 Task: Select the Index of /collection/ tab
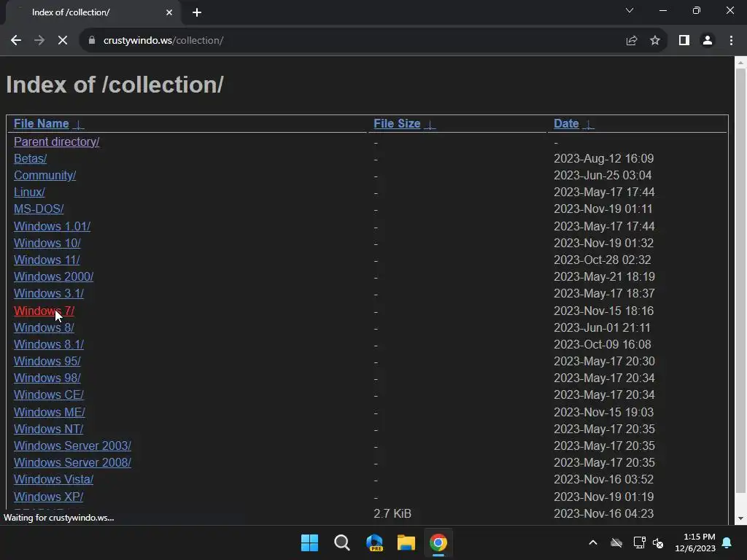(x=93, y=12)
